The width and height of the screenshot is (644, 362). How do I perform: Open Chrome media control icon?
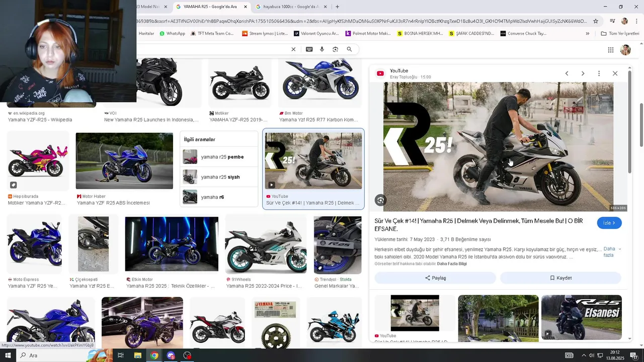pyautogui.click(x=612, y=21)
